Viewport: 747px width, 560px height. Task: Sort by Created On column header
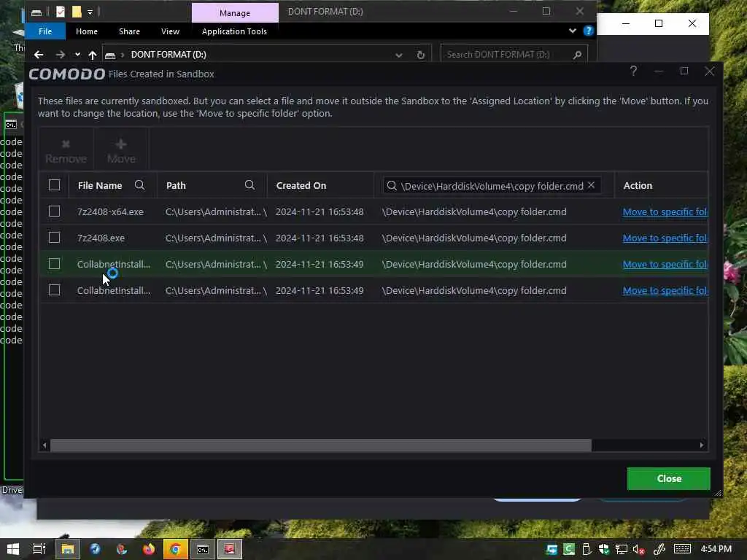pyautogui.click(x=301, y=186)
